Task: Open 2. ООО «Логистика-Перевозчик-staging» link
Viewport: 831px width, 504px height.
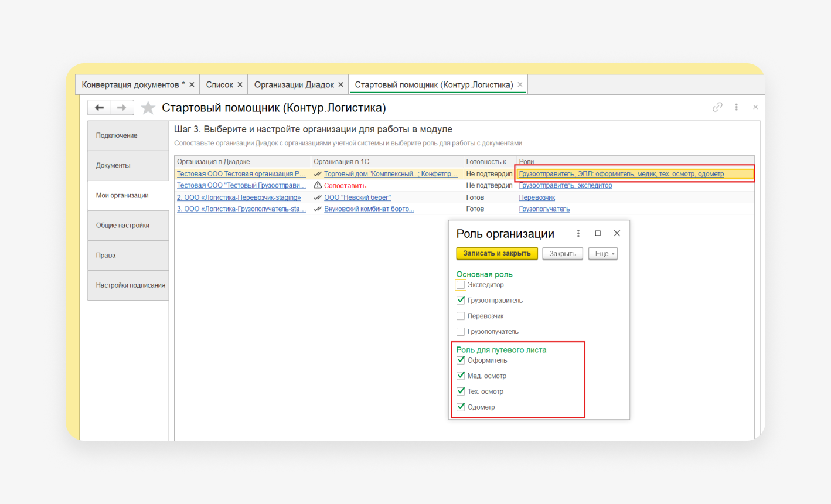Action: tap(239, 197)
